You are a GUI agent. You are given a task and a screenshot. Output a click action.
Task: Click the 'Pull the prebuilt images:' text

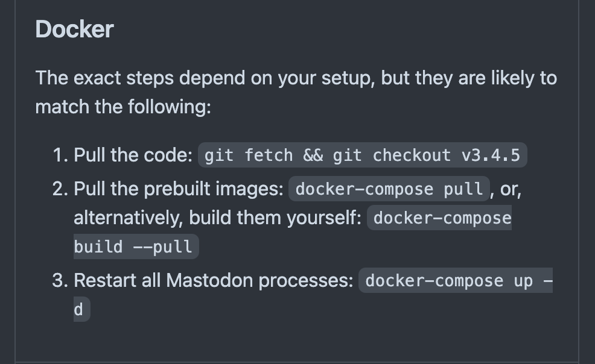179,189
